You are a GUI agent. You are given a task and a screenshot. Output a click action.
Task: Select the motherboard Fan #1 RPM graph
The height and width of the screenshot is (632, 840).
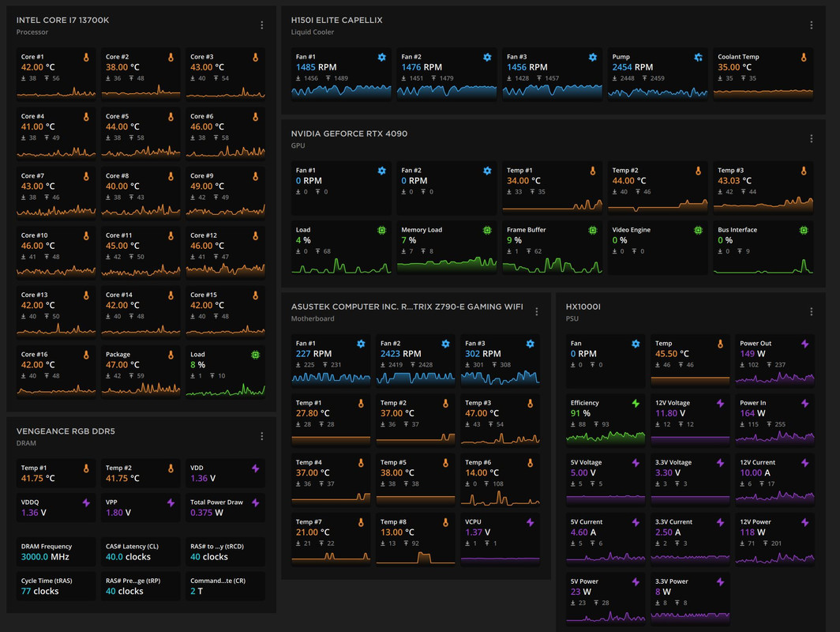pyautogui.click(x=331, y=378)
